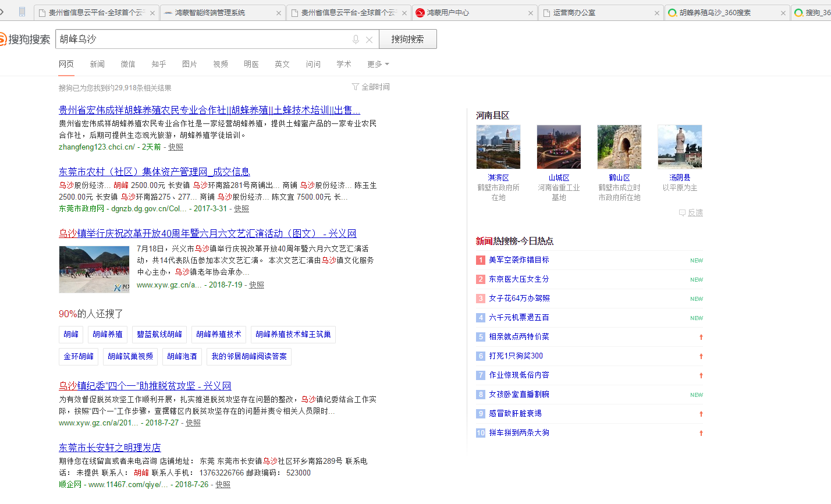831x504 pixels.
Task: Click the 鹤山区 stone arch thumbnail
Action: tap(619, 147)
